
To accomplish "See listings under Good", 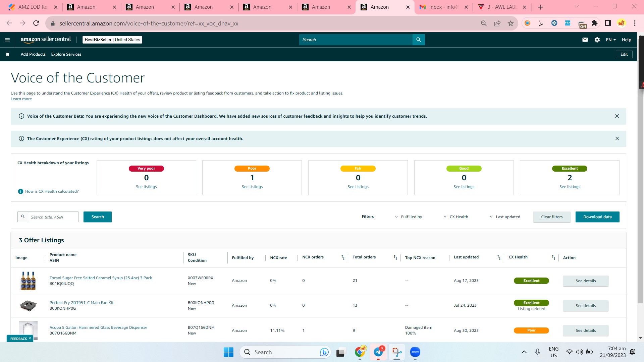I will tap(464, 187).
